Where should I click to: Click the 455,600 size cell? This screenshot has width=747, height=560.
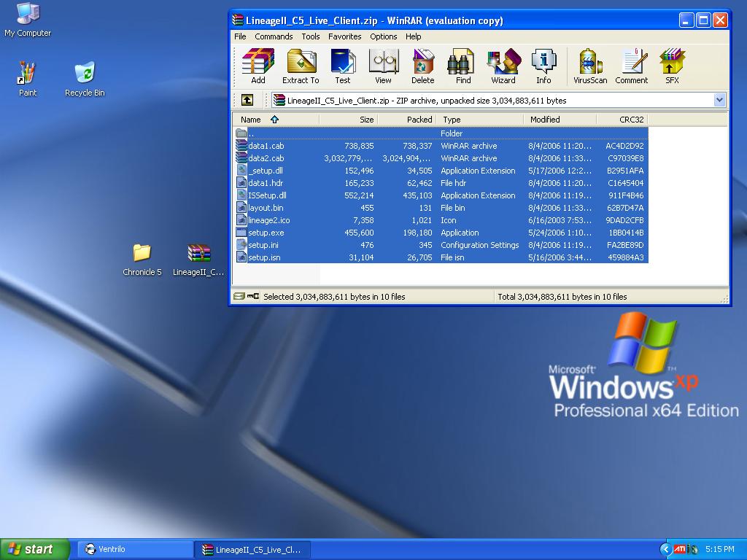pyautogui.click(x=359, y=233)
